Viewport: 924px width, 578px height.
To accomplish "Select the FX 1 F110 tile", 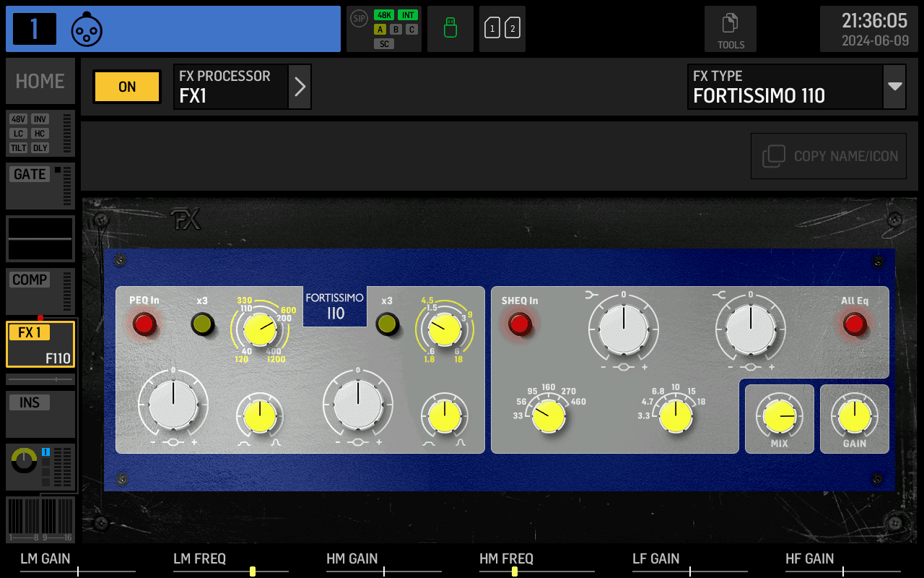I will tap(40, 344).
